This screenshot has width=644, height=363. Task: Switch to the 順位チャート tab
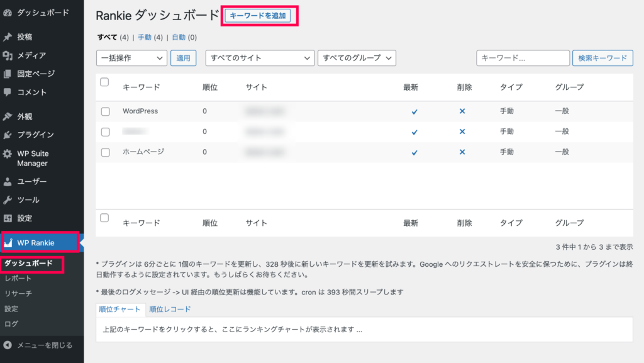[119, 309]
